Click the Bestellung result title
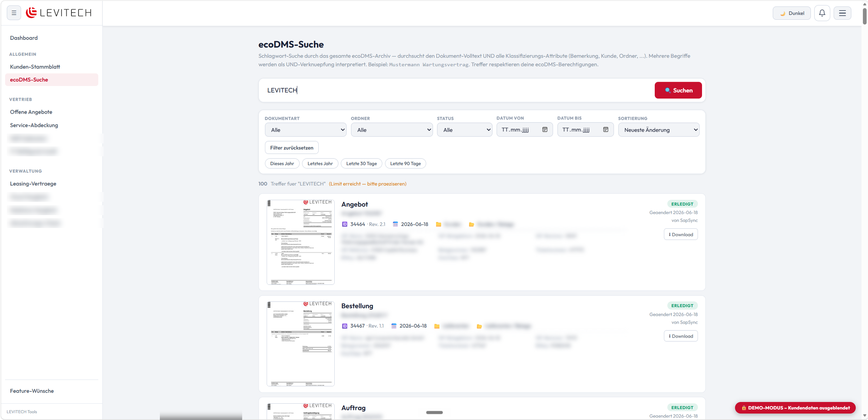Screen dimensions: 868x420 click(x=357, y=306)
